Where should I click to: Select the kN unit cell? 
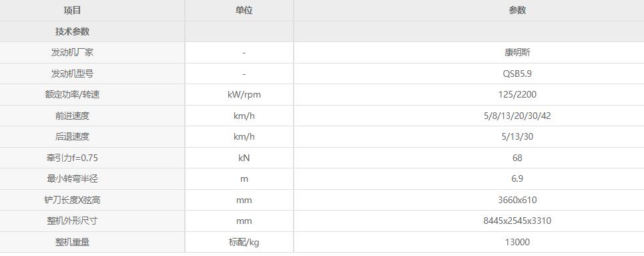point(244,158)
